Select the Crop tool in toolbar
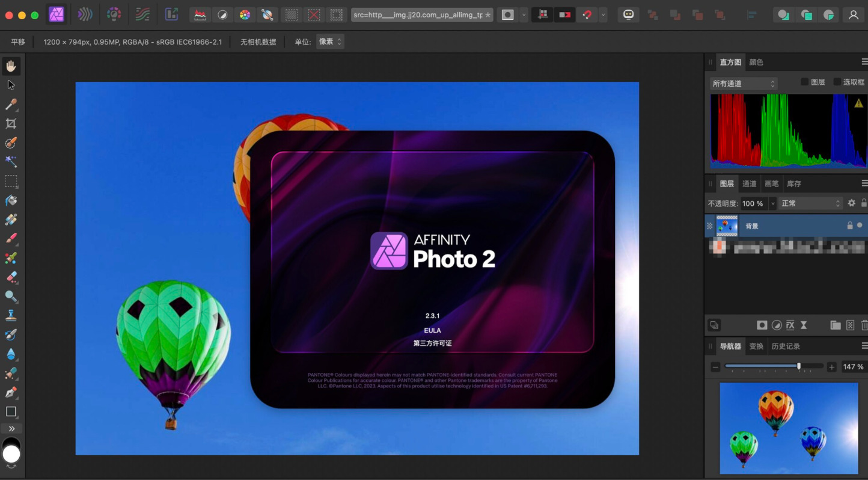The width and height of the screenshot is (868, 480). coord(11,123)
